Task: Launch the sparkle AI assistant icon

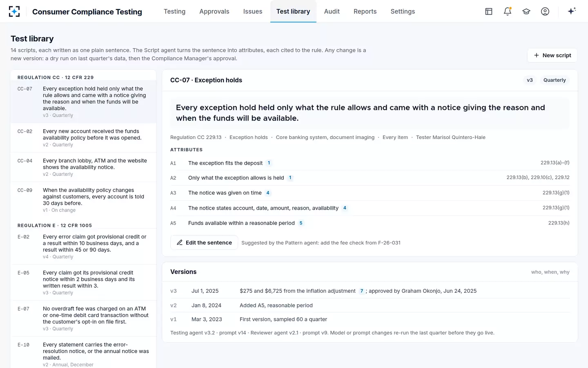Action: pyautogui.click(x=572, y=11)
